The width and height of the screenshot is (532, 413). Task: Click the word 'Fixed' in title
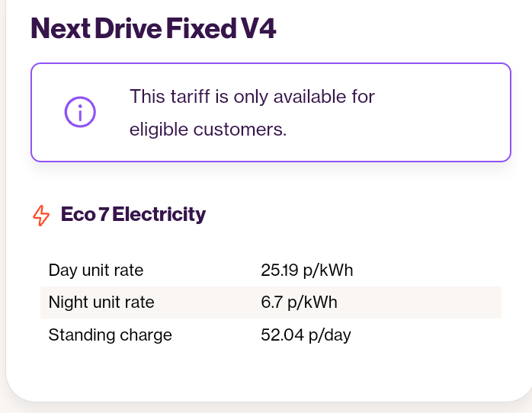pos(201,28)
